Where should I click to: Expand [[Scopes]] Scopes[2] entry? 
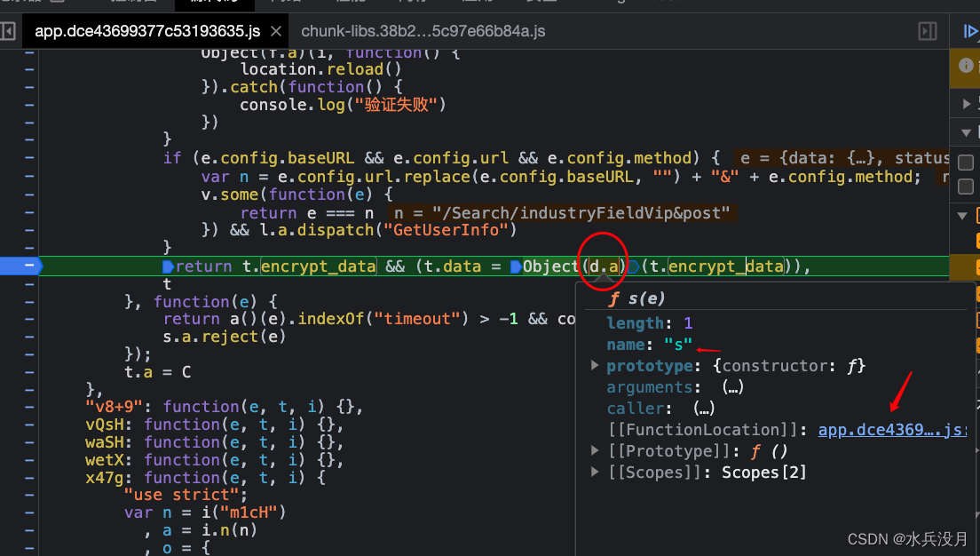point(596,472)
